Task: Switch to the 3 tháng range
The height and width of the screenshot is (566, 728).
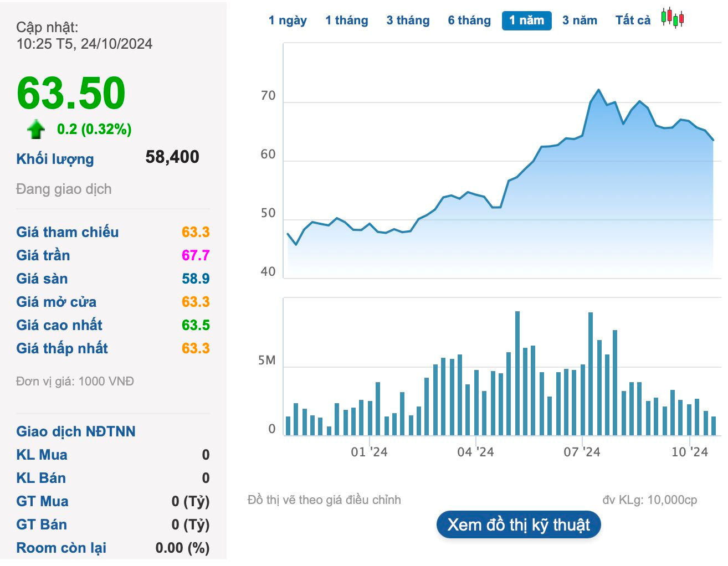Action: pyautogui.click(x=408, y=20)
